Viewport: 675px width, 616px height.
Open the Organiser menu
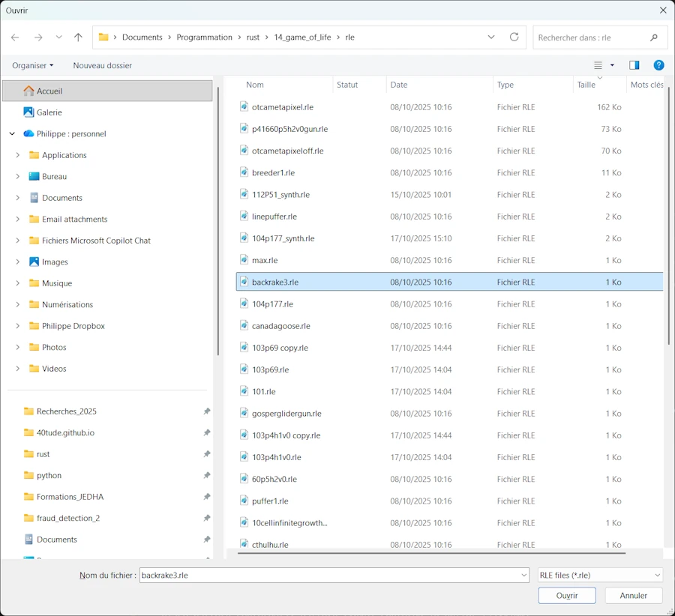pyautogui.click(x=32, y=65)
